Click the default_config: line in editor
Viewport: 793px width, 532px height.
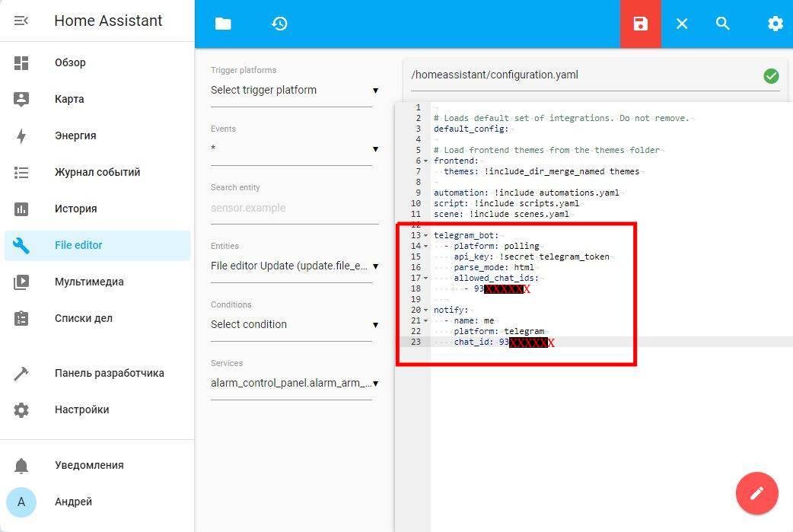[x=471, y=129]
